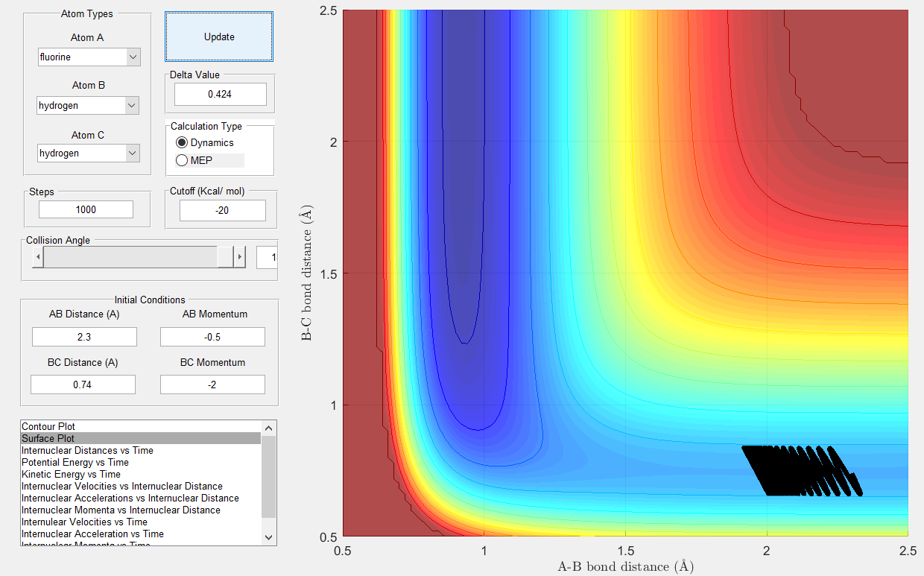Click the Steps field showing 1000
The image size is (924, 576).
[86, 209]
